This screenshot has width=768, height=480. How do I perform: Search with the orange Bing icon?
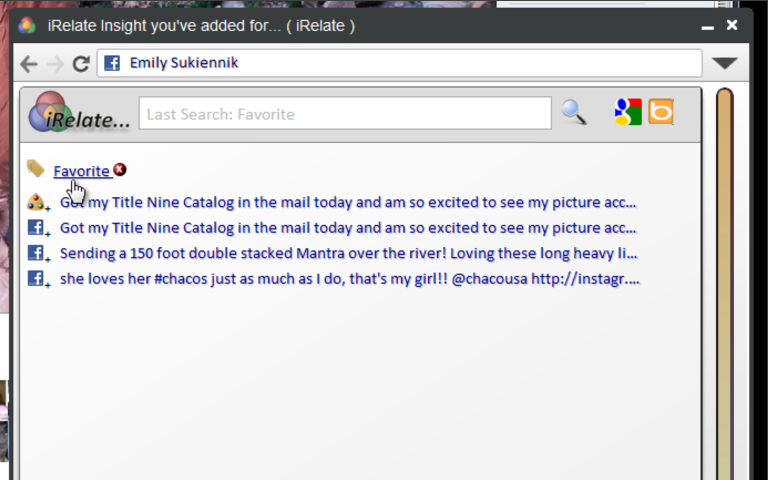tap(661, 112)
